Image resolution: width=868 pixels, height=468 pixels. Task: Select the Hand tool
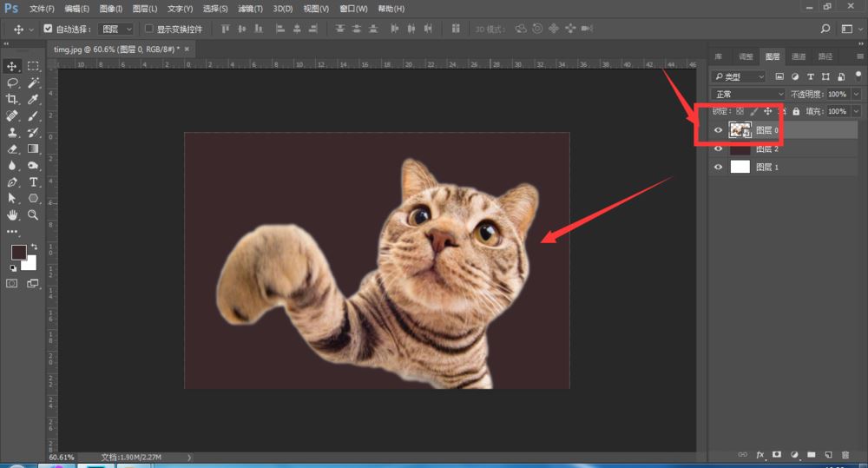(11, 214)
